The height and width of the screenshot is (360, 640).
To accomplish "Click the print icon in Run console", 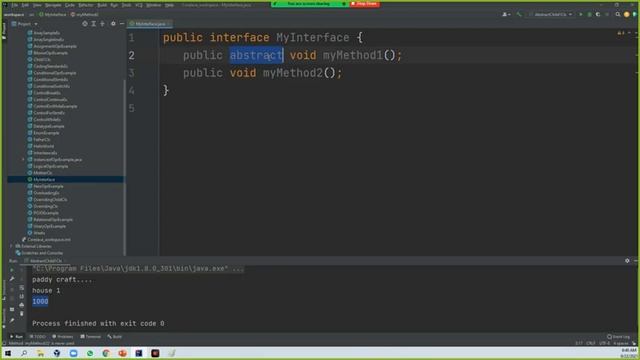I will [22, 305].
